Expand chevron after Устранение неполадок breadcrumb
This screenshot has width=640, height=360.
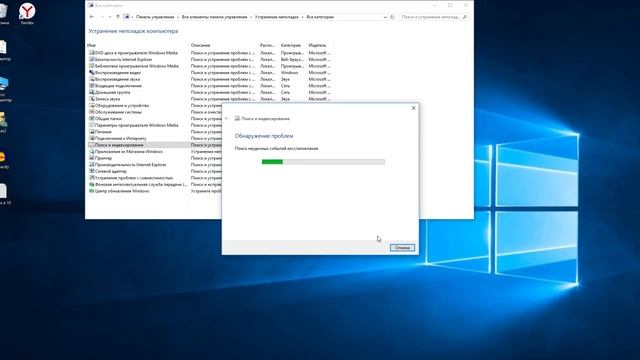(302, 17)
